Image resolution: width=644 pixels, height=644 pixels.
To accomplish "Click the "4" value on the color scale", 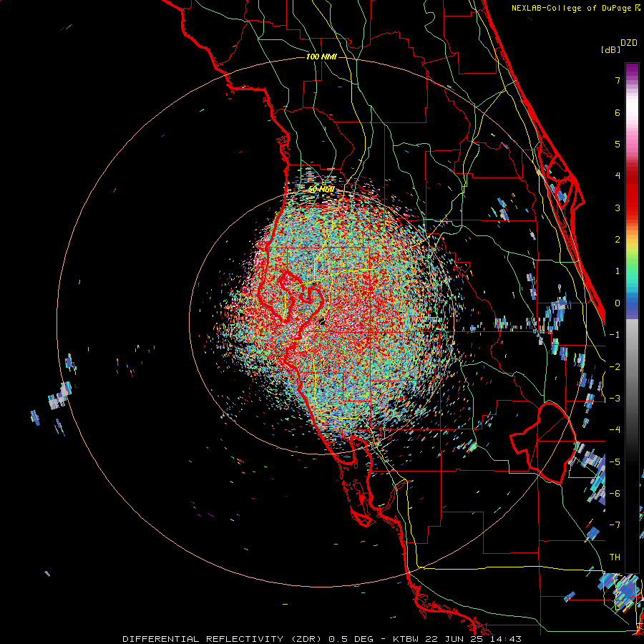I will 618,176.
